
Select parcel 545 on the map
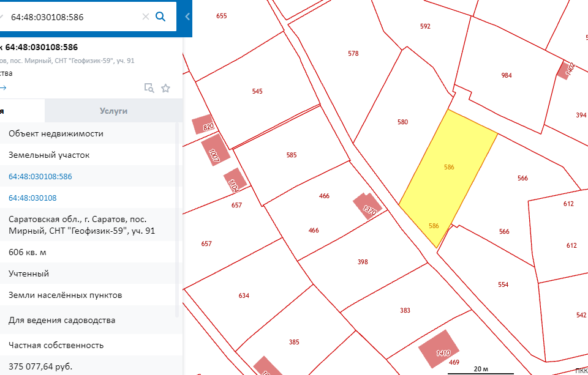click(x=257, y=92)
